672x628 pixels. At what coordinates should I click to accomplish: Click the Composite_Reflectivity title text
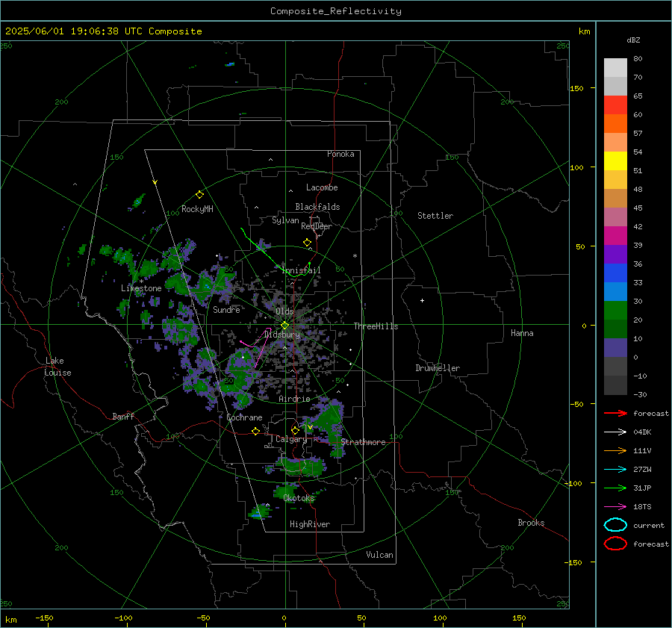click(x=336, y=11)
